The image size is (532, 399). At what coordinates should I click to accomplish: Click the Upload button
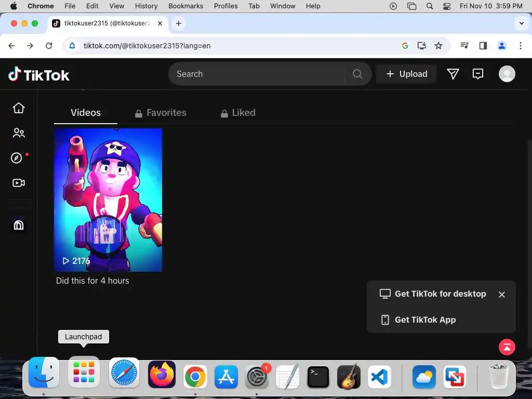coord(406,74)
